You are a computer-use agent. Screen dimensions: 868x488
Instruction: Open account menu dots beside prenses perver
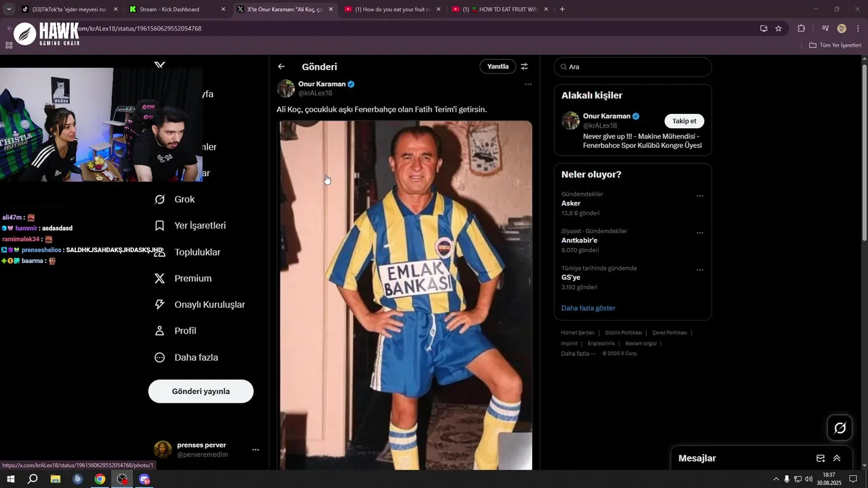point(256,449)
